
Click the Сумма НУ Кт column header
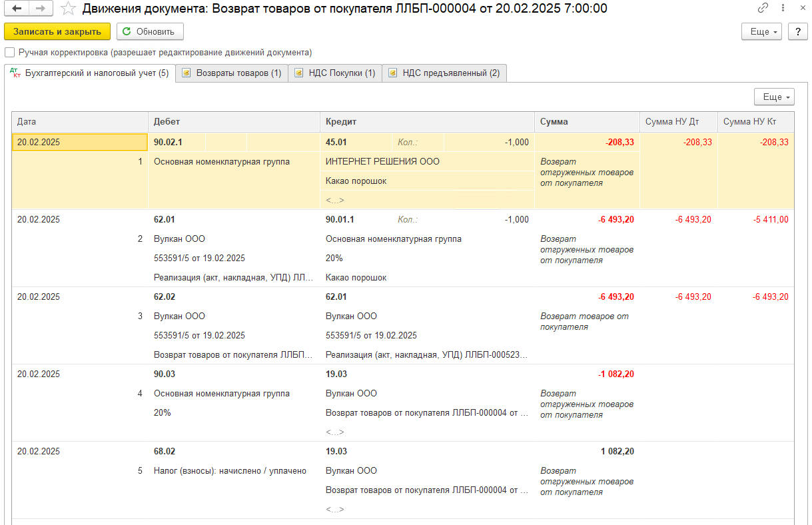(x=756, y=122)
